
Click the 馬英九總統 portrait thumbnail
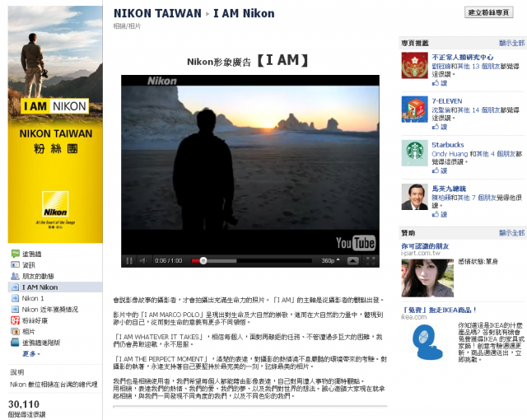coord(414,197)
